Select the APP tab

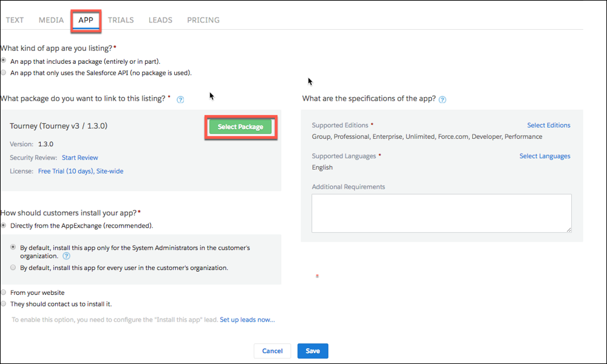tap(86, 20)
